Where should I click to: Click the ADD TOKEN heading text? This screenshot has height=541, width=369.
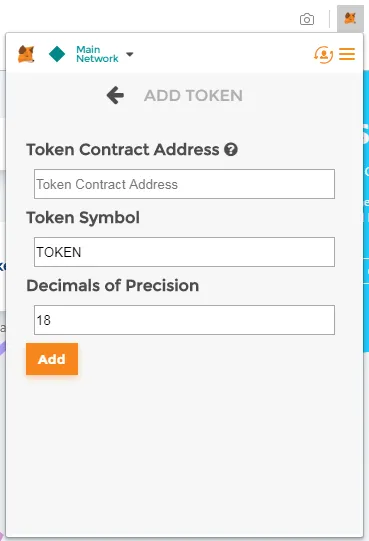tap(193, 96)
